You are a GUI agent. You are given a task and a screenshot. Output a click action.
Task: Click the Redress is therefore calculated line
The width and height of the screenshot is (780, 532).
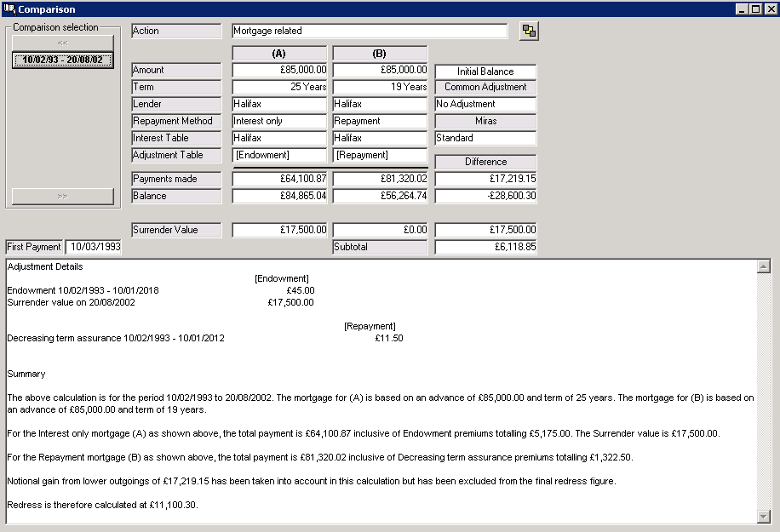click(102, 505)
